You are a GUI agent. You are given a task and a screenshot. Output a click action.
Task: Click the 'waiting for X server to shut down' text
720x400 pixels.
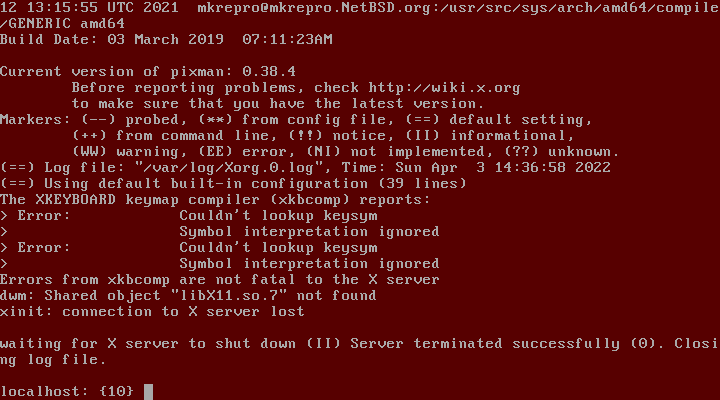pyautogui.click(x=148, y=344)
